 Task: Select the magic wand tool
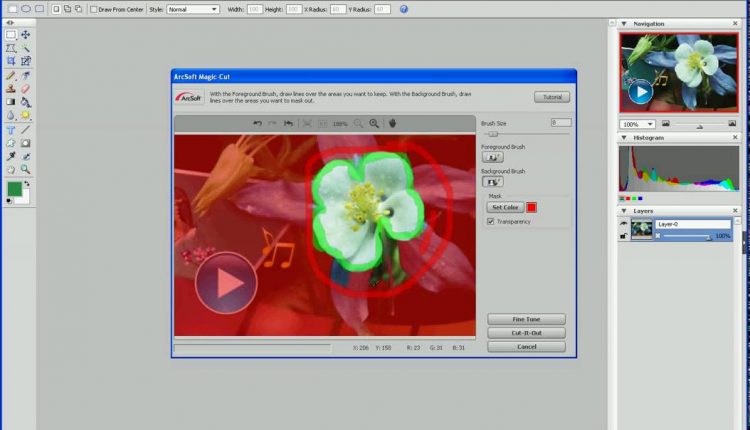pos(25,48)
